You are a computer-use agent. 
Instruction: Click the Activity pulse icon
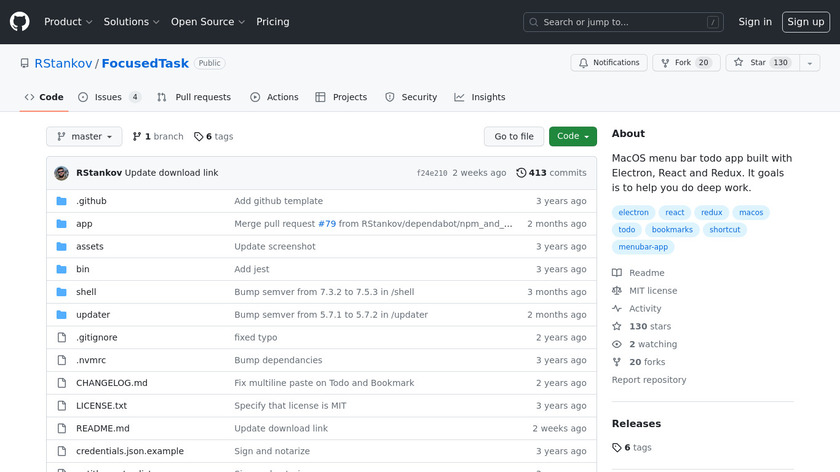click(617, 309)
